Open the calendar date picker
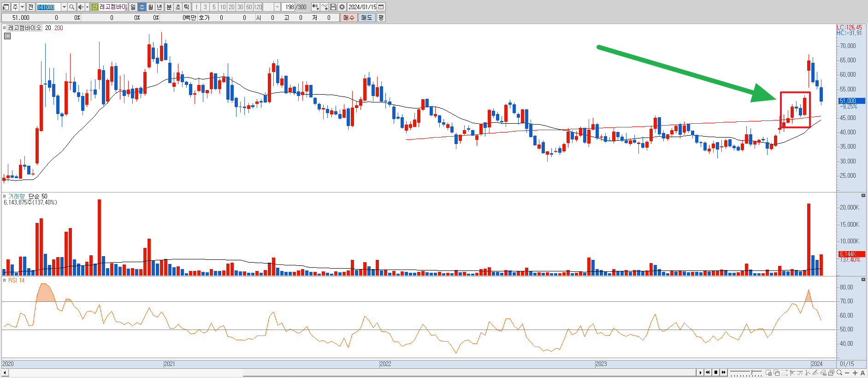This screenshot has width=868, height=378. click(x=381, y=7)
